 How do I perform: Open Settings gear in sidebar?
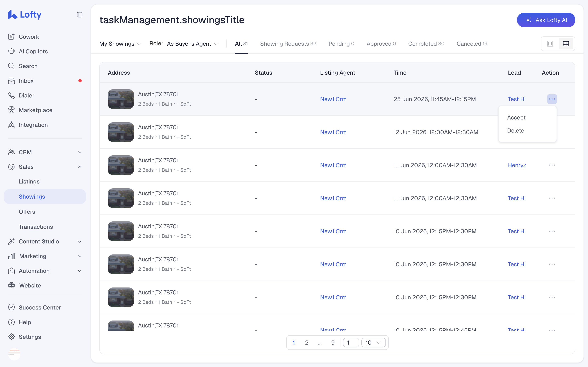[11, 337]
